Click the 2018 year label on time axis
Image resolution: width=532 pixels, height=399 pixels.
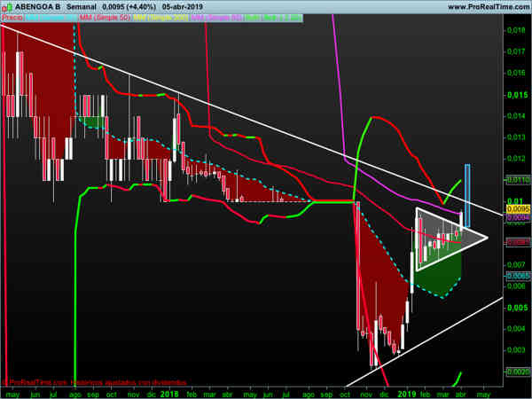point(169,394)
